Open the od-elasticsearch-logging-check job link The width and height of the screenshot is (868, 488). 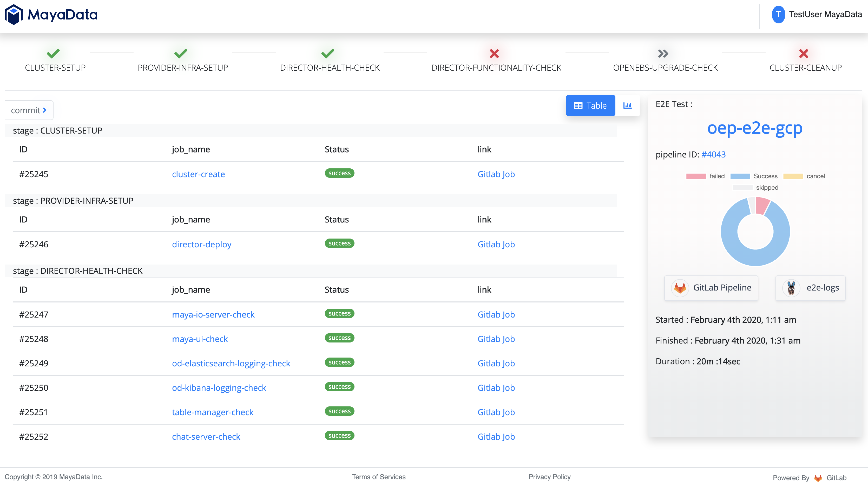231,363
